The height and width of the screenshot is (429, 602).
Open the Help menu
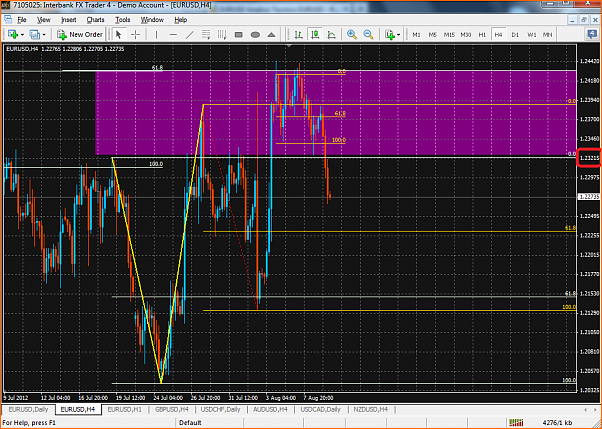tap(180, 20)
